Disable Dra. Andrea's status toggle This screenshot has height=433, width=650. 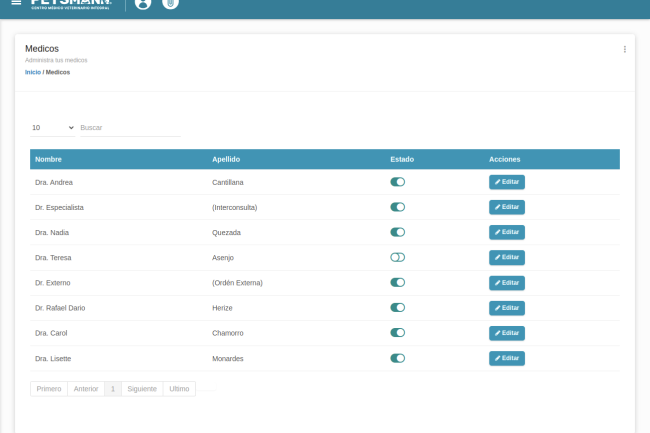pyautogui.click(x=397, y=182)
